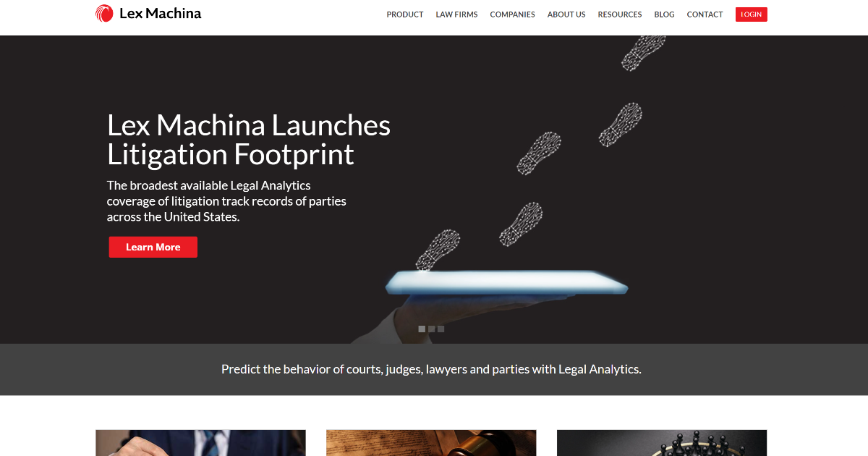The width and height of the screenshot is (868, 456).
Task: Click the red Login button
Action: point(752,14)
